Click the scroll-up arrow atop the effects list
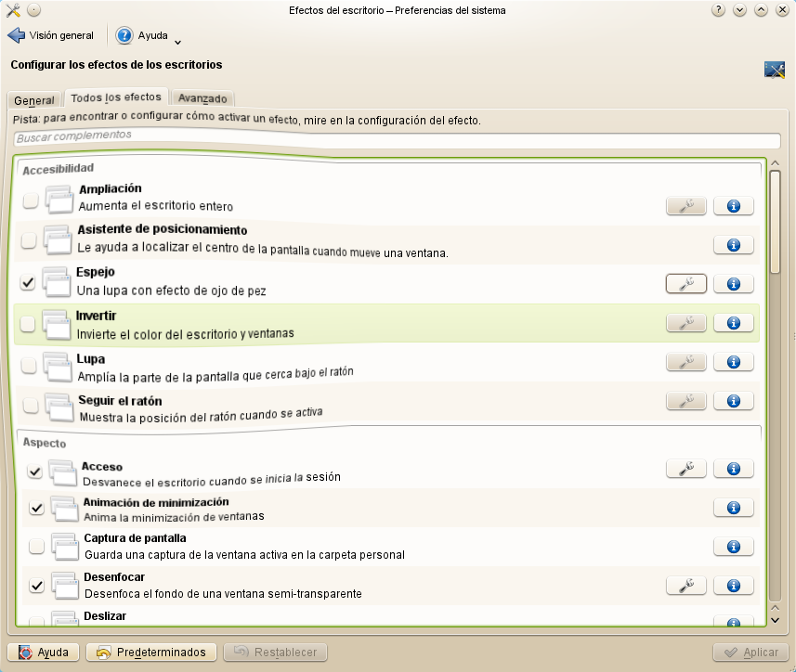The height and width of the screenshot is (672, 796). pyautogui.click(x=775, y=163)
